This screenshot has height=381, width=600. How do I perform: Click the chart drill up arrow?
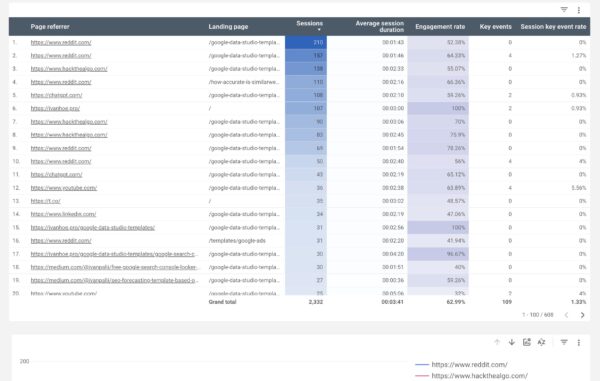click(x=497, y=342)
